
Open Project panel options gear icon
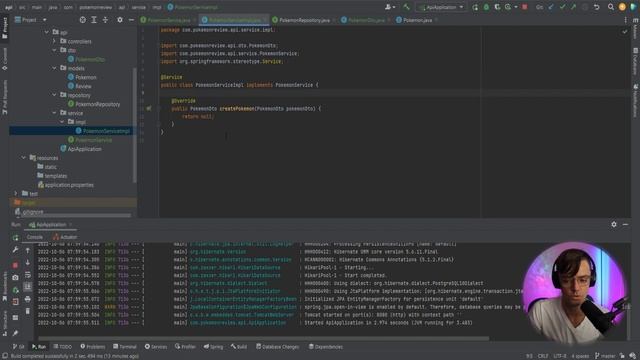(x=120, y=20)
